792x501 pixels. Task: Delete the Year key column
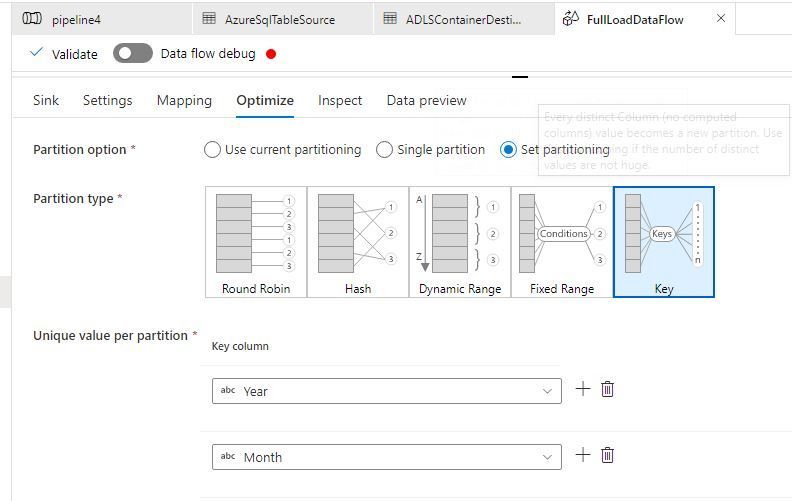click(607, 389)
